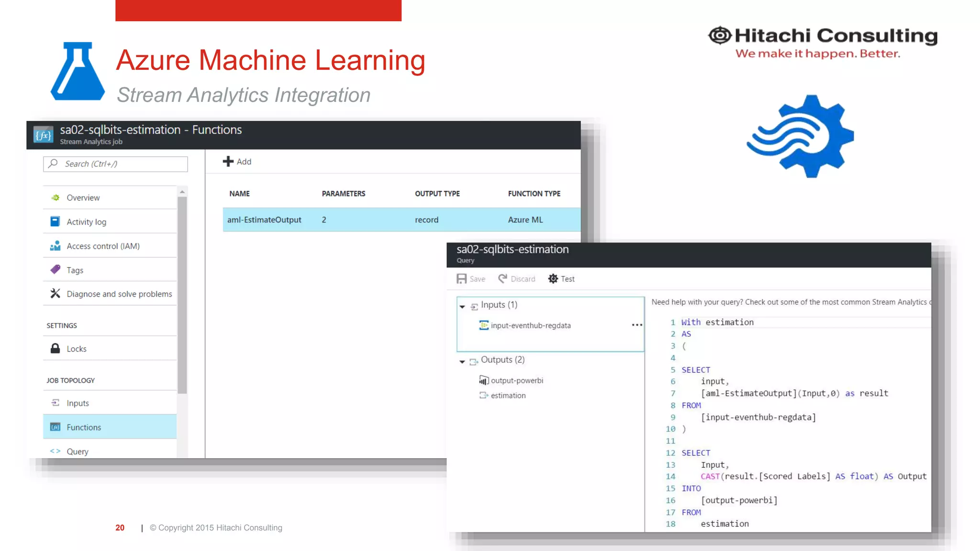This screenshot has width=980, height=551.
Task: Click the FUNCTION TYPE column header
Action: point(534,193)
